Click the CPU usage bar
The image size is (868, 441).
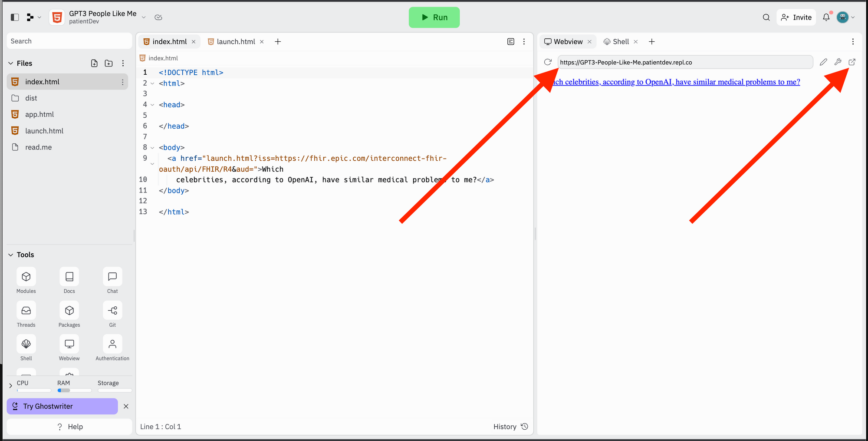(x=34, y=391)
